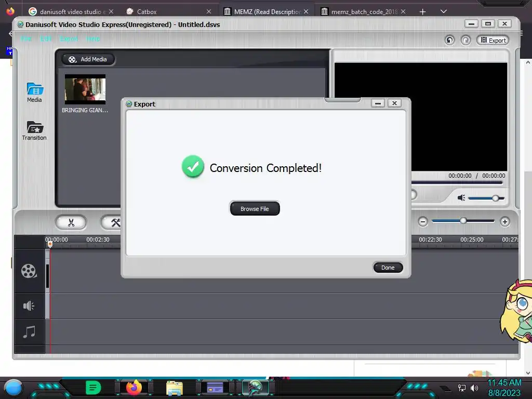Click the timeline zoom out minus button
Viewport: 532px width, 399px height.
423,222
